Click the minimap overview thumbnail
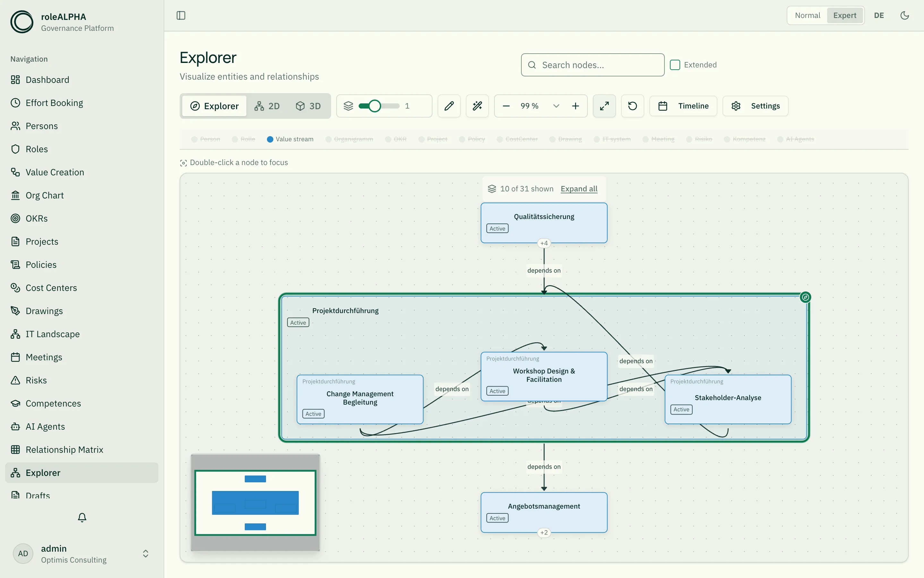The width and height of the screenshot is (924, 578). 255,503
